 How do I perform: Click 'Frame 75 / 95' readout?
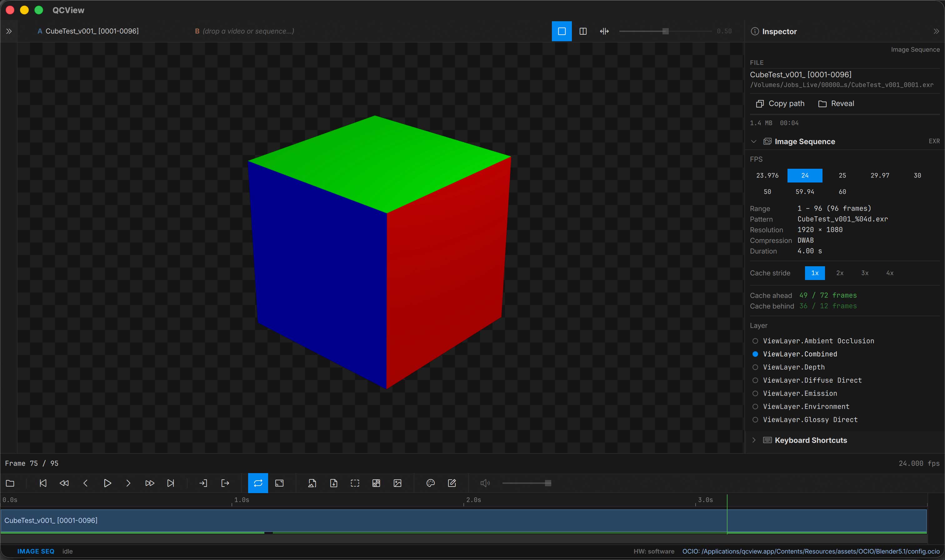(32, 463)
